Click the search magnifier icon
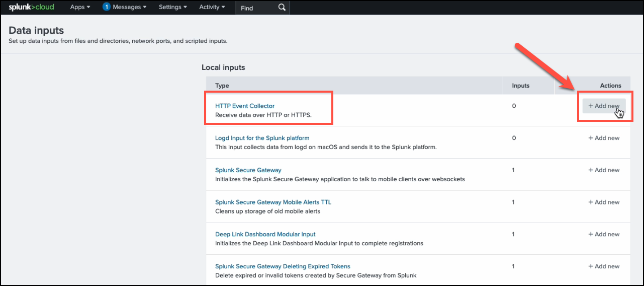Image resolution: width=644 pixels, height=286 pixels. [x=282, y=8]
